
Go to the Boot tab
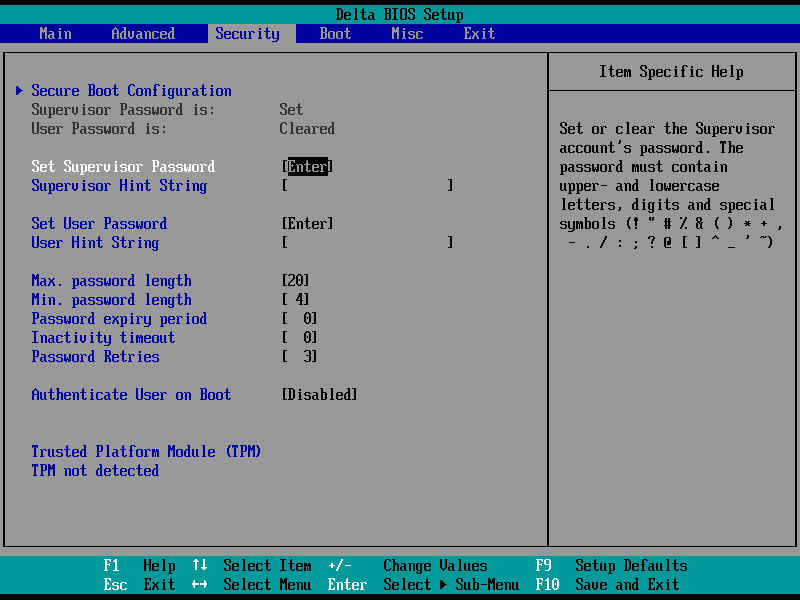click(x=335, y=34)
